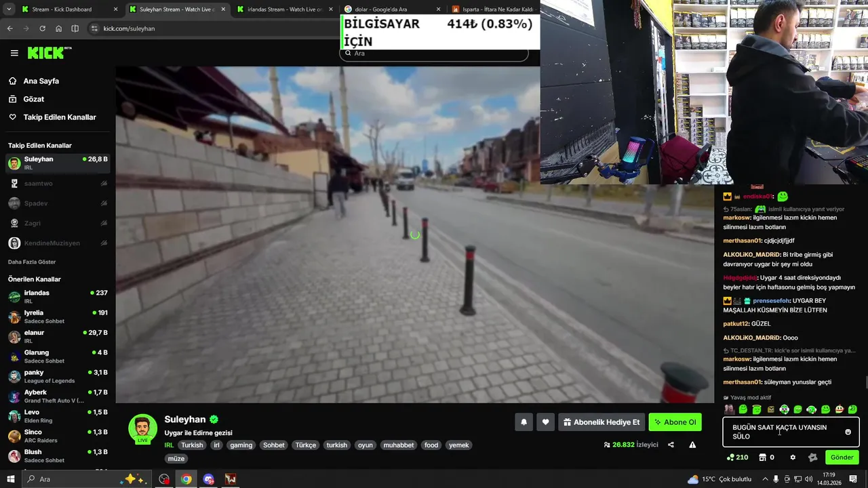Share the stream via share icon
Image resolution: width=868 pixels, height=488 pixels.
(671, 445)
